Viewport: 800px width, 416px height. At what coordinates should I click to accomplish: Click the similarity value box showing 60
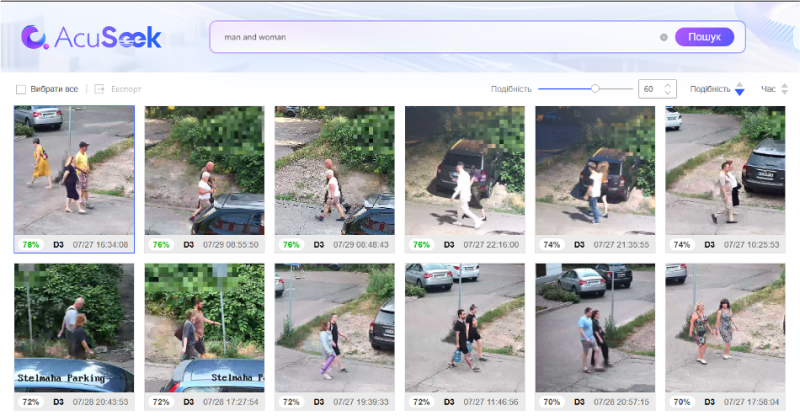[x=649, y=89]
